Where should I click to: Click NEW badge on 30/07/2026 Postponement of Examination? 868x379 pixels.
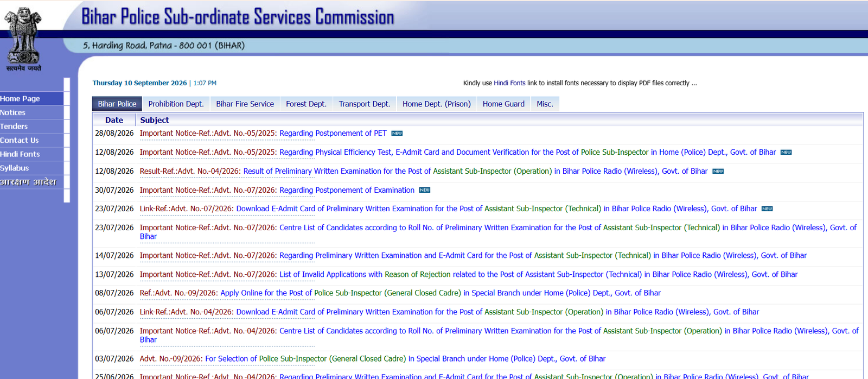[425, 190]
